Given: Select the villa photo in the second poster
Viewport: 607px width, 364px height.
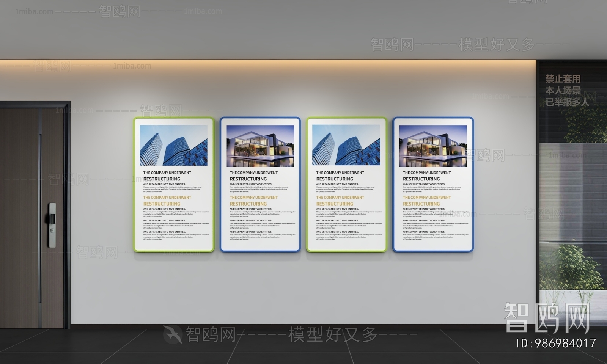Looking at the screenshot, I should pyautogui.click(x=260, y=146).
